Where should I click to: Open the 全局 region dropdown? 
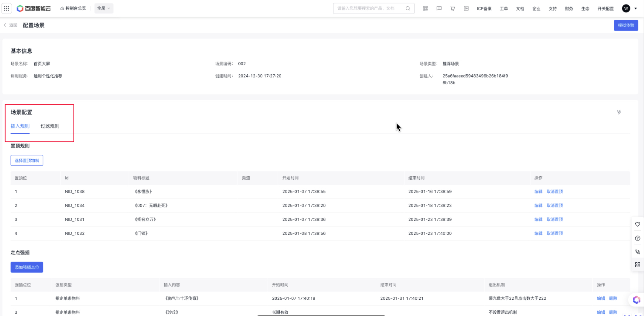[104, 8]
